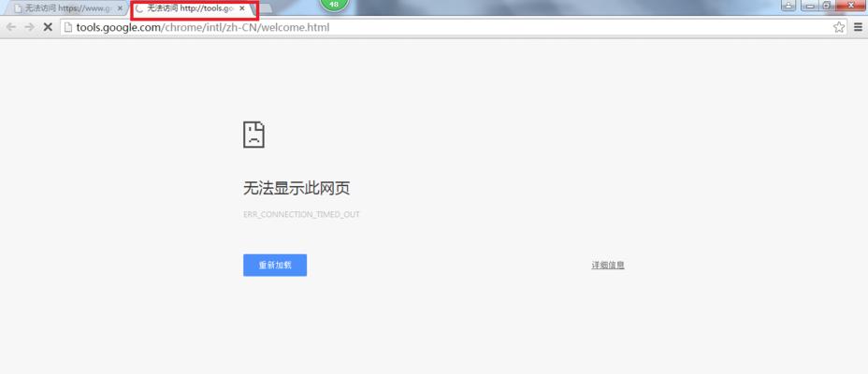Close the https://www.g... tab
The width and height of the screenshot is (868, 374).
[120, 8]
